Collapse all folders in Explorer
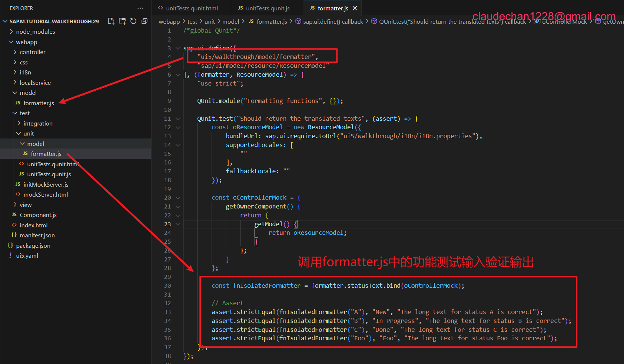The height and width of the screenshot is (364, 624). tap(145, 21)
